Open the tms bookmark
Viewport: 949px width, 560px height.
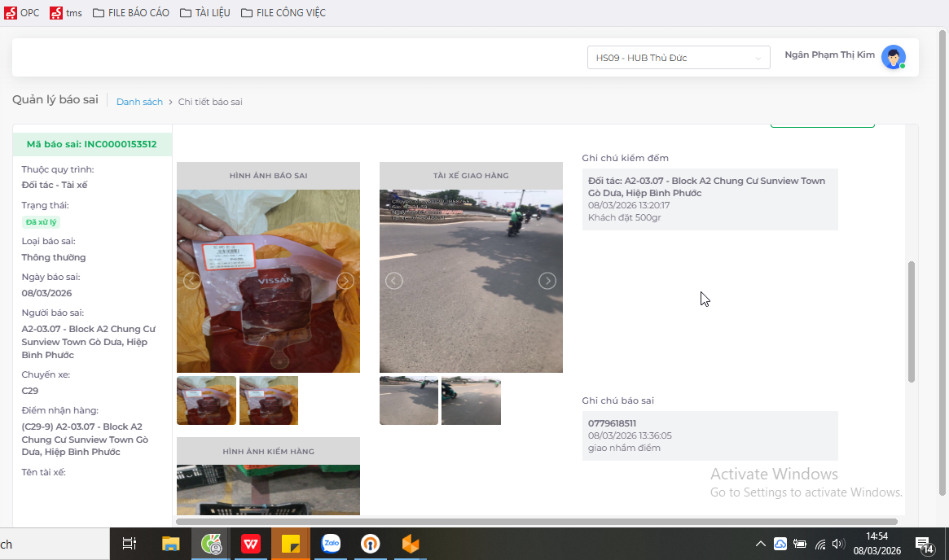66,13
